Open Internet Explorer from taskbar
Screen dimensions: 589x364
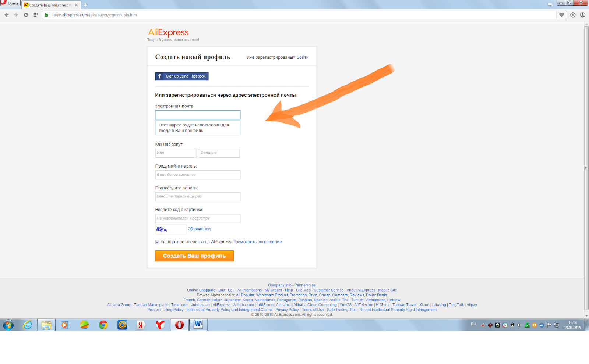point(27,325)
